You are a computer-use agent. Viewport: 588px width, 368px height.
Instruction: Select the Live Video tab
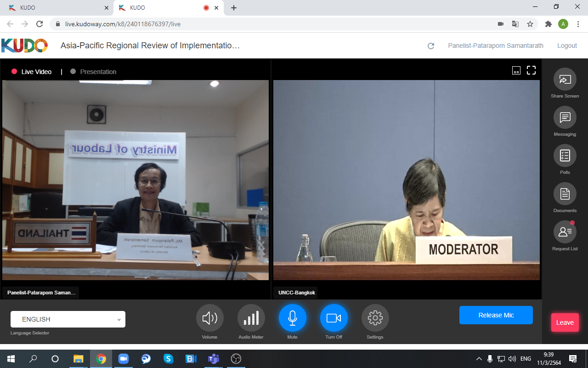click(36, 72)
